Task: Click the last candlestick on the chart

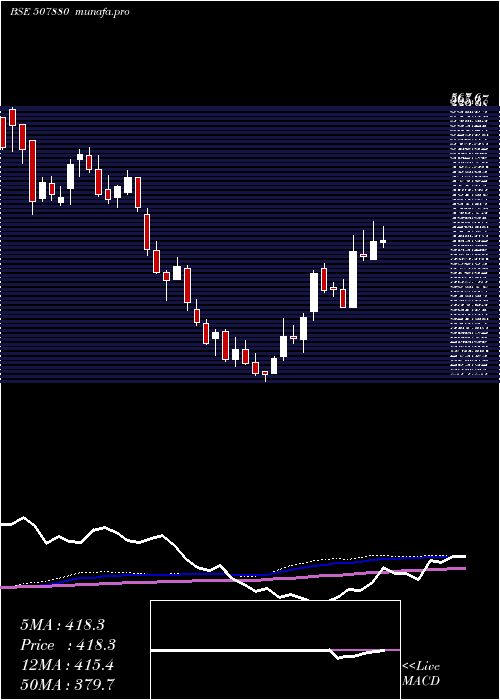Action: (x=383, y=237)
